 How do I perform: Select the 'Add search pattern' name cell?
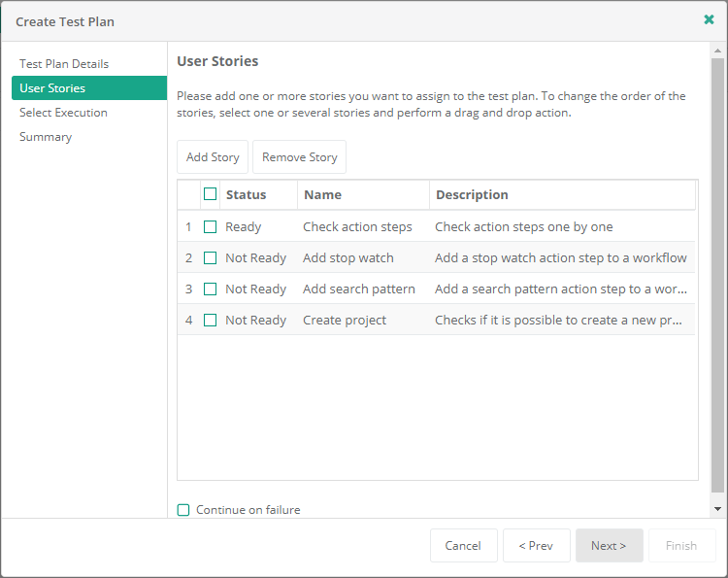(359, 289)
